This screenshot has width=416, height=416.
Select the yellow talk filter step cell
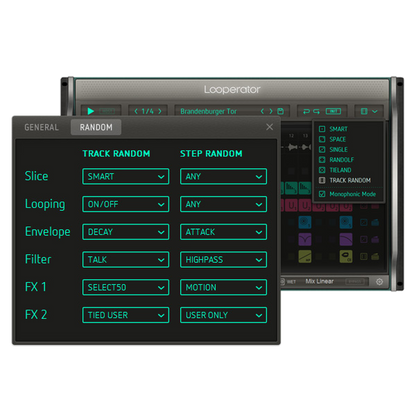click(346, 256)
